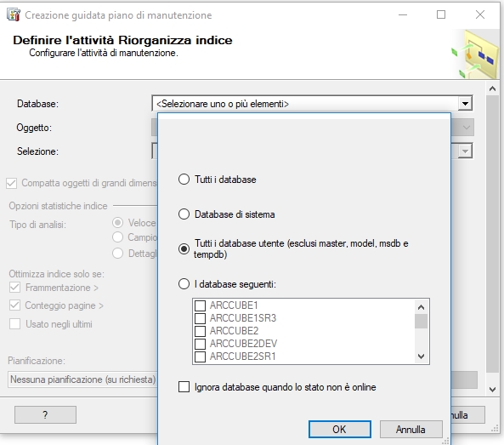Expand the Oggetto dropdown chevron
Viewport: 504px width, 445px height.
pos(466,128)
